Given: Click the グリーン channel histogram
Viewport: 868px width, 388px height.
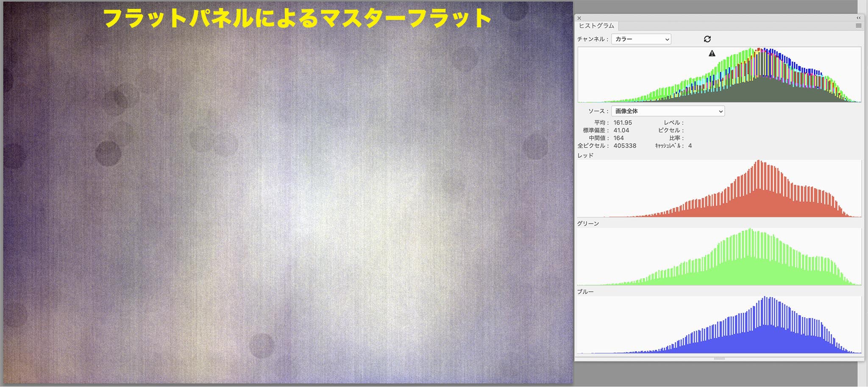Looking at the screenshot, I should pyautogui.click(x=719, y=257).
